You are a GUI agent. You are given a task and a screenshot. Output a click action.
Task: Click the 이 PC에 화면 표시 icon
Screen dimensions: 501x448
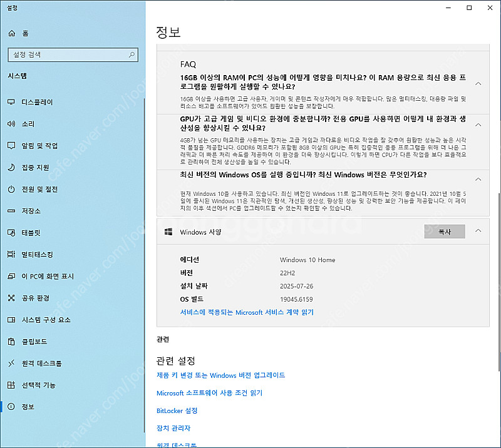tap(11, 276)
